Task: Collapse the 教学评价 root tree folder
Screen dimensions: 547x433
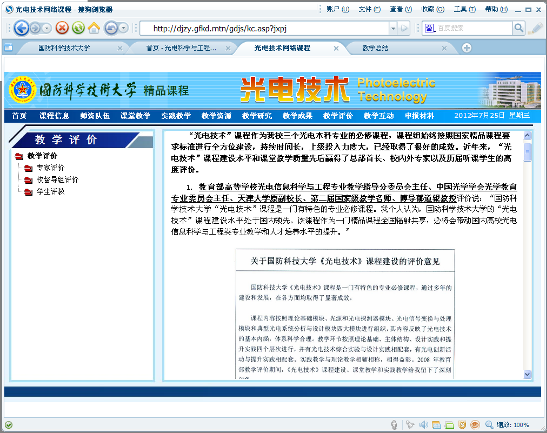Action: [19, 156]
